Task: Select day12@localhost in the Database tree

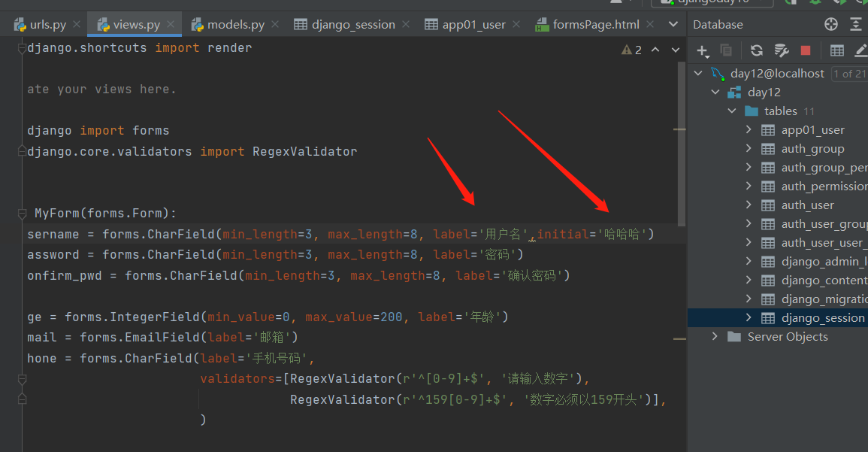Action: (777, 73)
